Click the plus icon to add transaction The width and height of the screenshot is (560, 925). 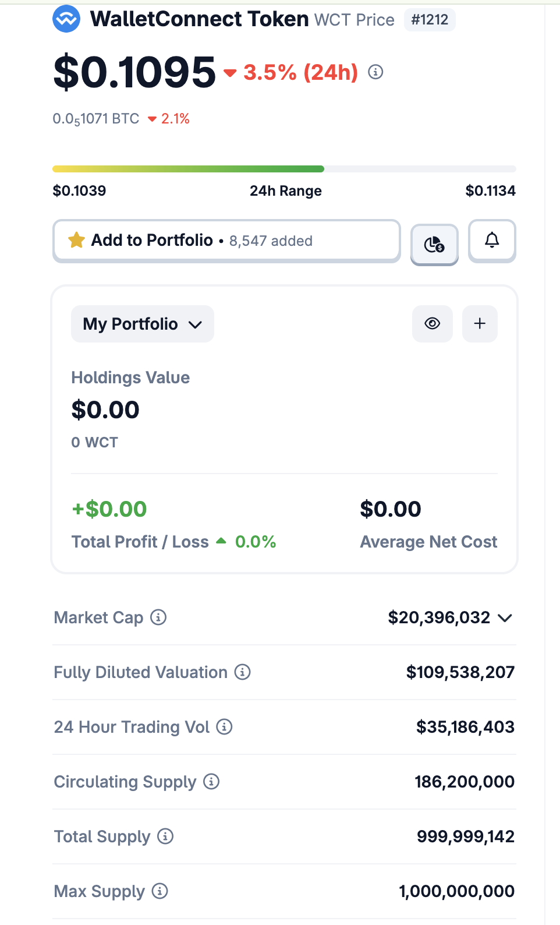coord(480,323)
